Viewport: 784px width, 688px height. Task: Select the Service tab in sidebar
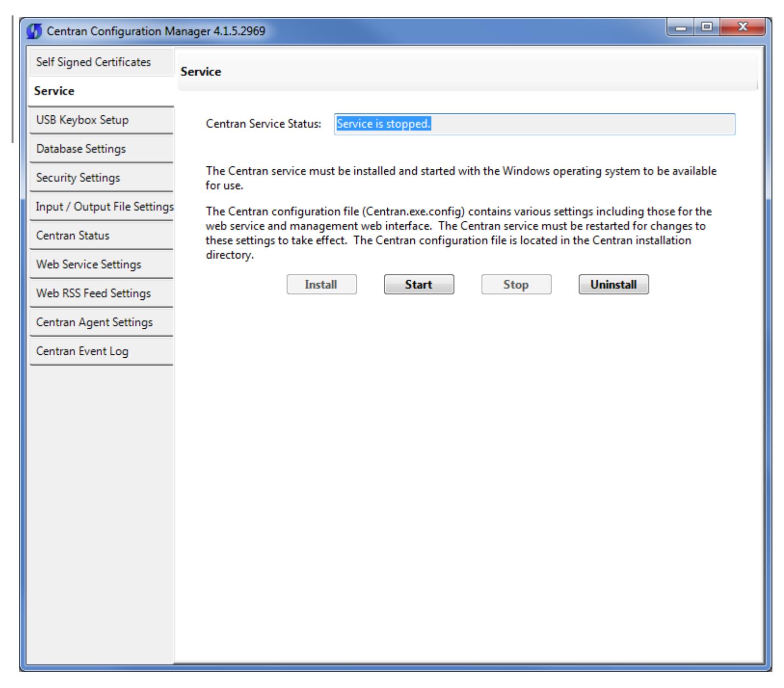coord(101,91)
